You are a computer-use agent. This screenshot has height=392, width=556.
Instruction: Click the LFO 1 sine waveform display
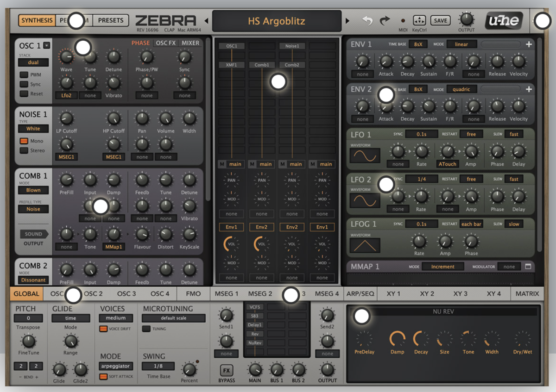click(x=365, y=156)
